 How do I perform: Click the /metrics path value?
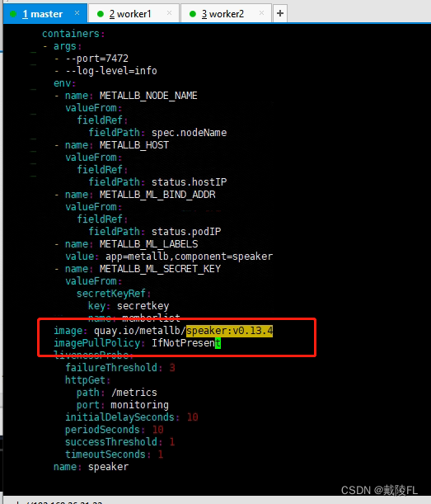(134, 393)
